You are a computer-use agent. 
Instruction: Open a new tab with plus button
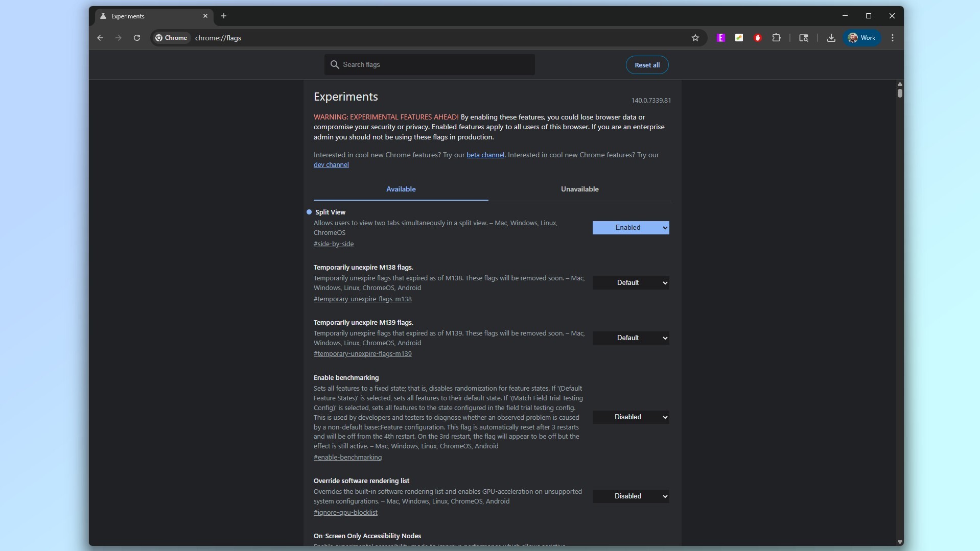[x=223, y=16]
